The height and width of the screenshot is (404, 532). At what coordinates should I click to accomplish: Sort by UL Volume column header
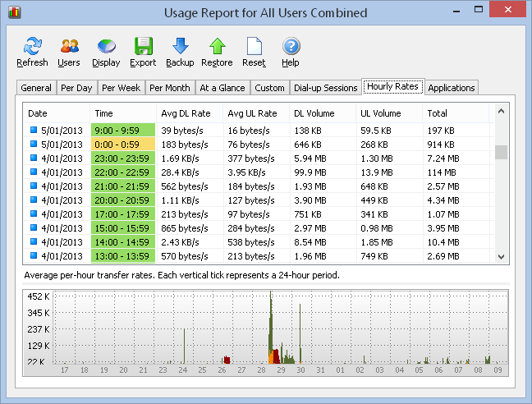click(x=389, y=113)
